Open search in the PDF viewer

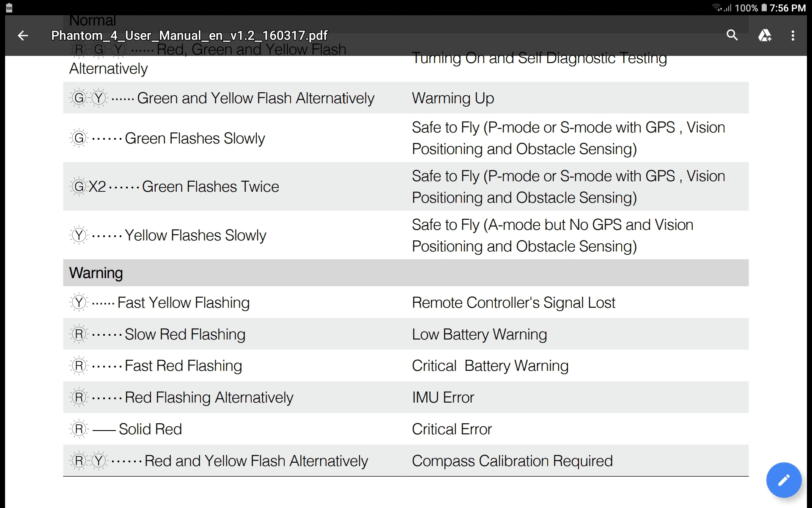click(x=732, y=35)
